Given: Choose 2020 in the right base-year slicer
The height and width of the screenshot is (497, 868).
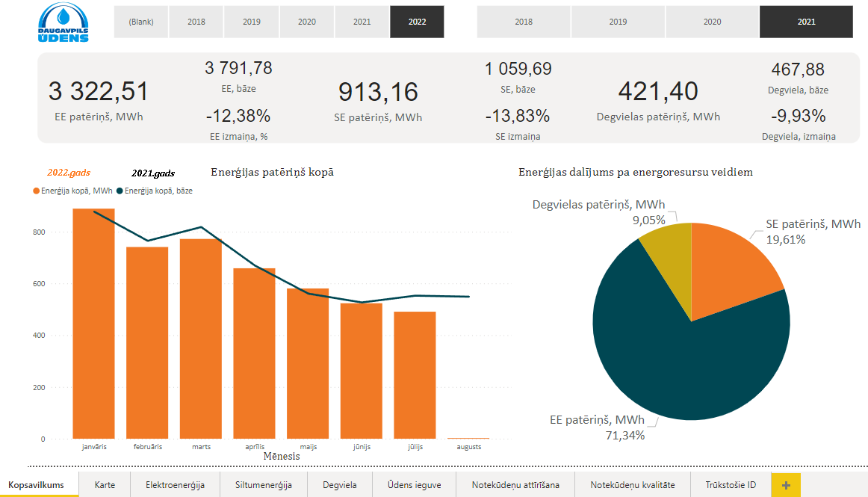Looking at the screenshot, I should coord(712,22).
